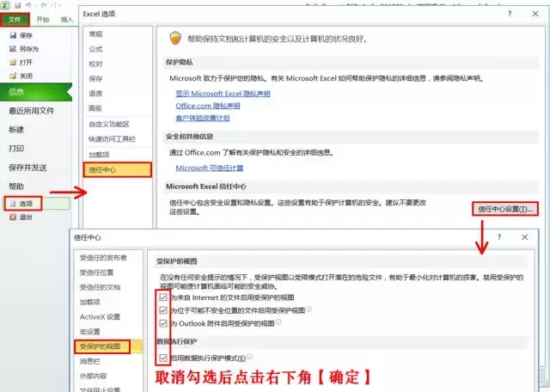Click the Excel application icon in title bar
Image resolution: width=550 pixels, height=392 pixels.
[5, 5]
